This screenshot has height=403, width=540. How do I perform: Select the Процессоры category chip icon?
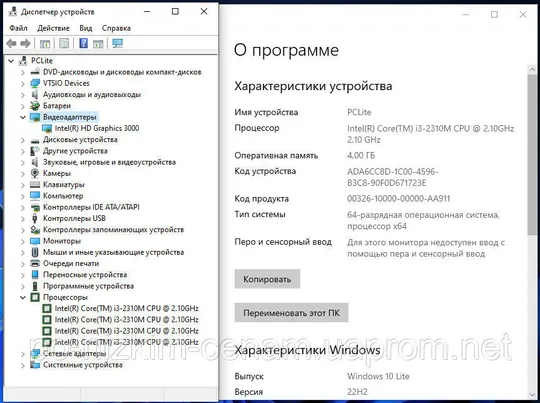[35, 297]
